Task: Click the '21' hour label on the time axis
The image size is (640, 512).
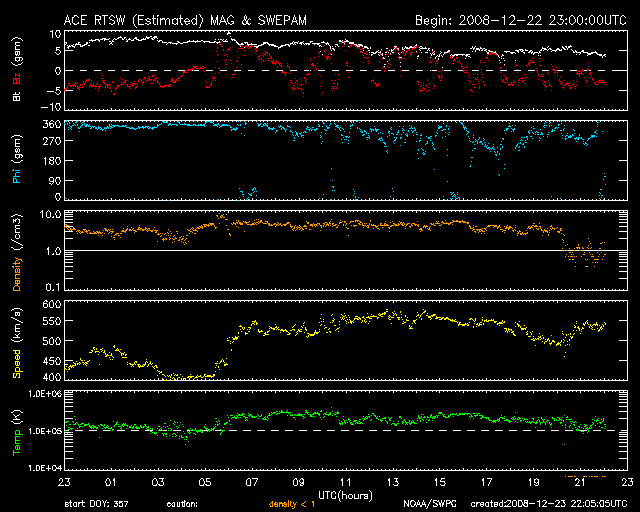Action: click(x=580, y=482)
